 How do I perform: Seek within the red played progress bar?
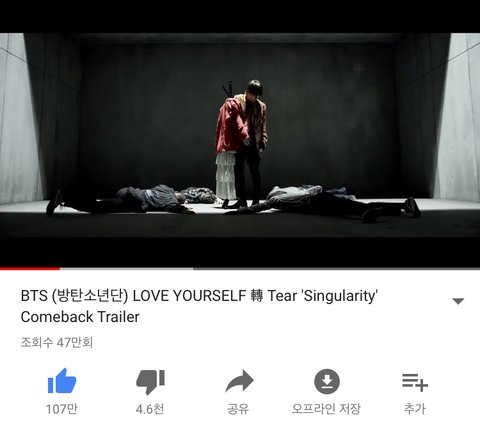pos(30,268)
